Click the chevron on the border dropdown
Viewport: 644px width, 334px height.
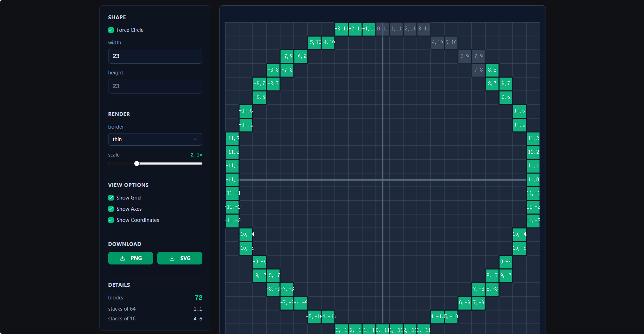click(195, 139)
